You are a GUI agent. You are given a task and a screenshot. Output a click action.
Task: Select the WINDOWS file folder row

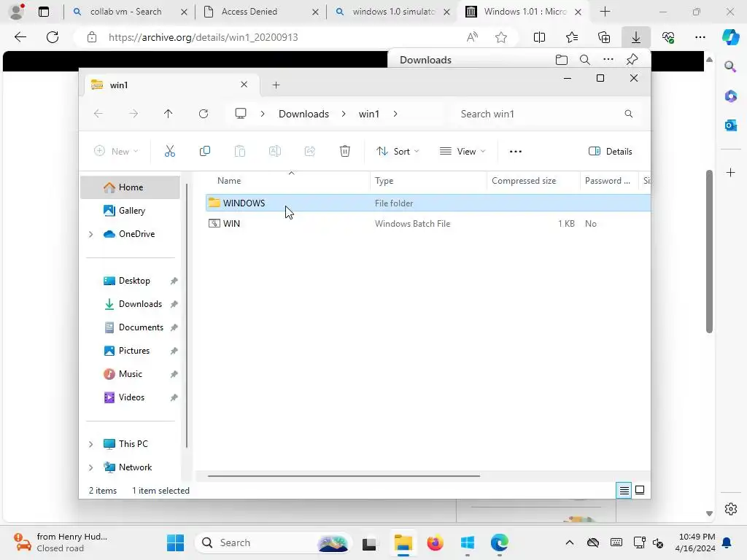(427, 203)
